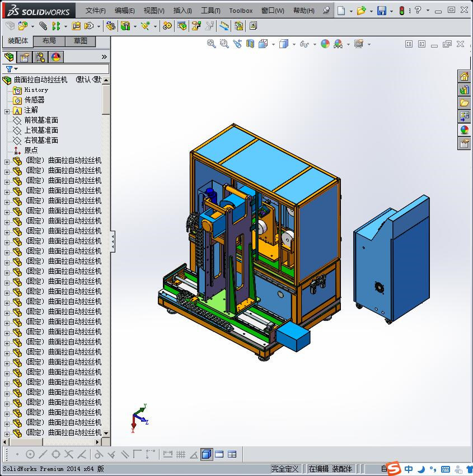
Task: Open the Display Style dropdown arrow
Action: 294,44
